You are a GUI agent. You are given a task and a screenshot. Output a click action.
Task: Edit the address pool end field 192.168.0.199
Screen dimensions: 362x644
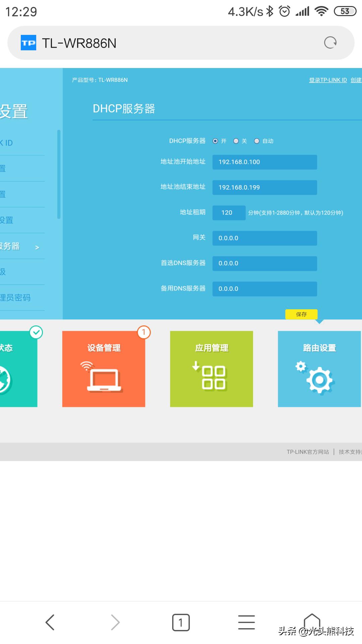tap(264, 187)
